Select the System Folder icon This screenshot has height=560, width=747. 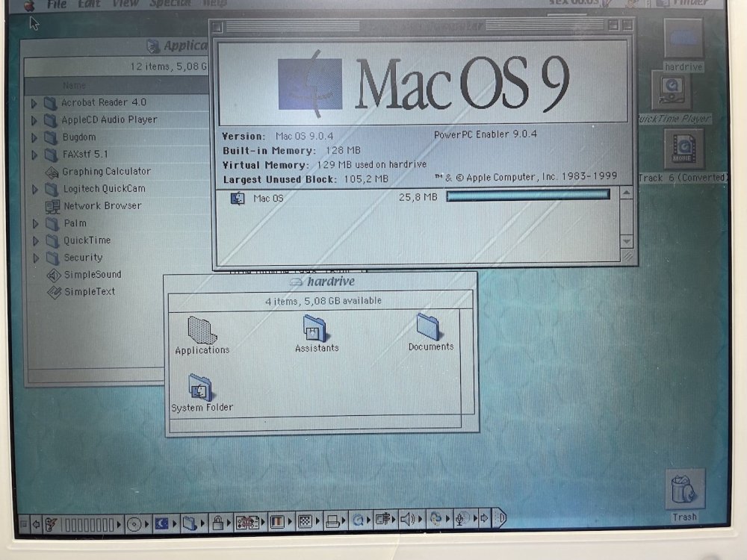point(200,388)
